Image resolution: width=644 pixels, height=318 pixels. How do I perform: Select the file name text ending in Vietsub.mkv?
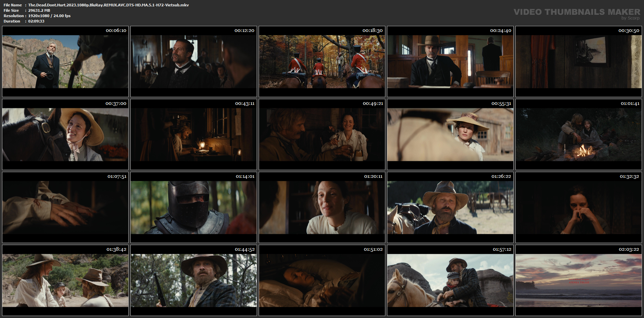(x=109, y=5)
